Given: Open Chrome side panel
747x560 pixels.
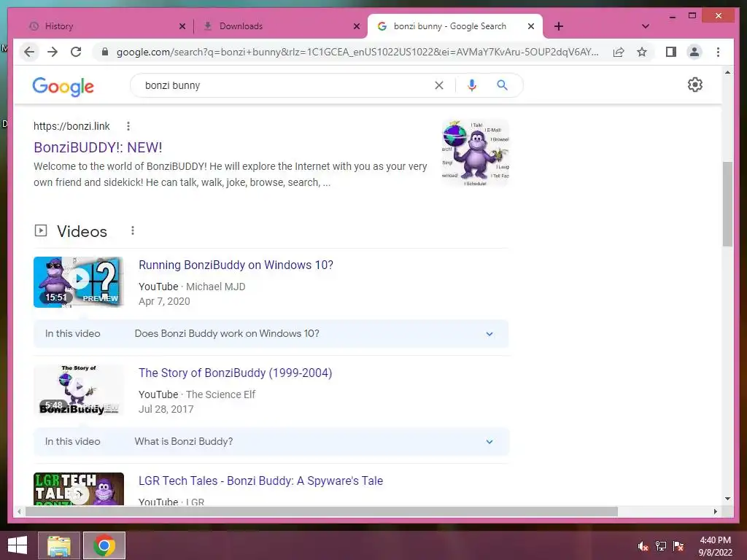Looking at the screenshot, I should click(671, 52).
